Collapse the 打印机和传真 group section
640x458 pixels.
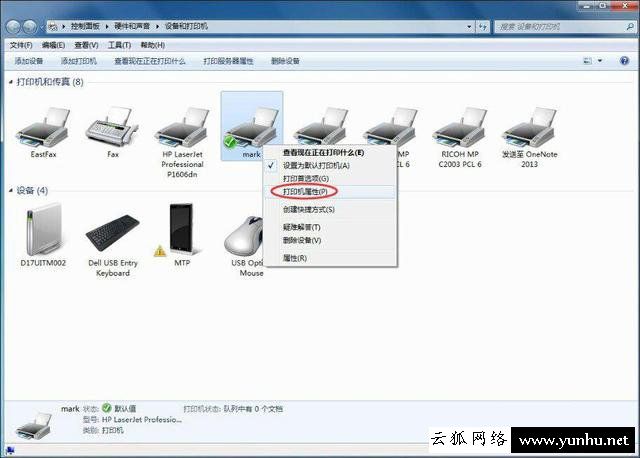10,82
